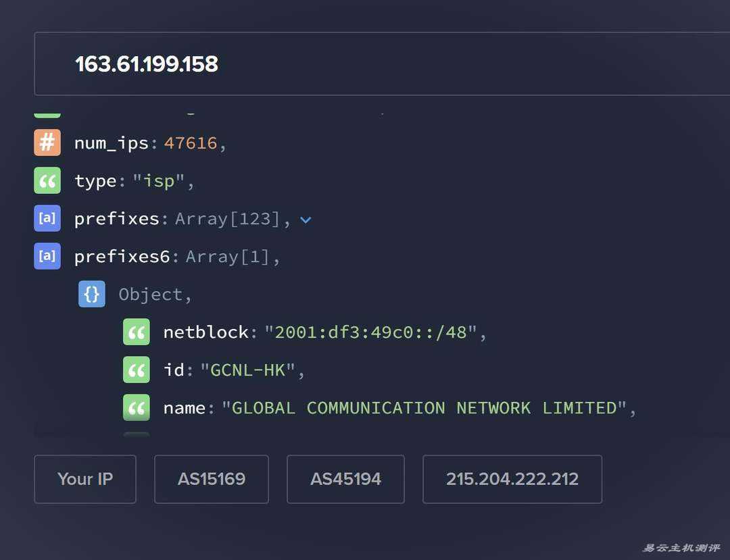Click the netblock value 2001:df3:49c0::/48
This screenshot has width=730, height=560.
(370, 332)
